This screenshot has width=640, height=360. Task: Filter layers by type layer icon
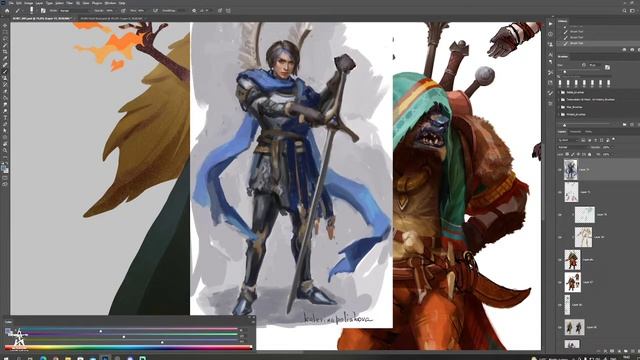596,140
